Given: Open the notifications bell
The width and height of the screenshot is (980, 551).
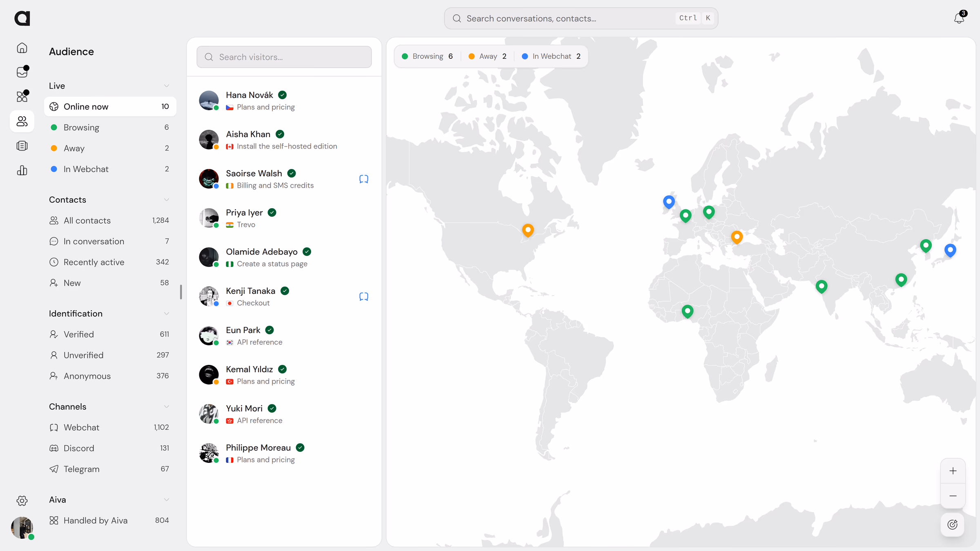Looking at the screenshot, I should (x=959, y=18).
